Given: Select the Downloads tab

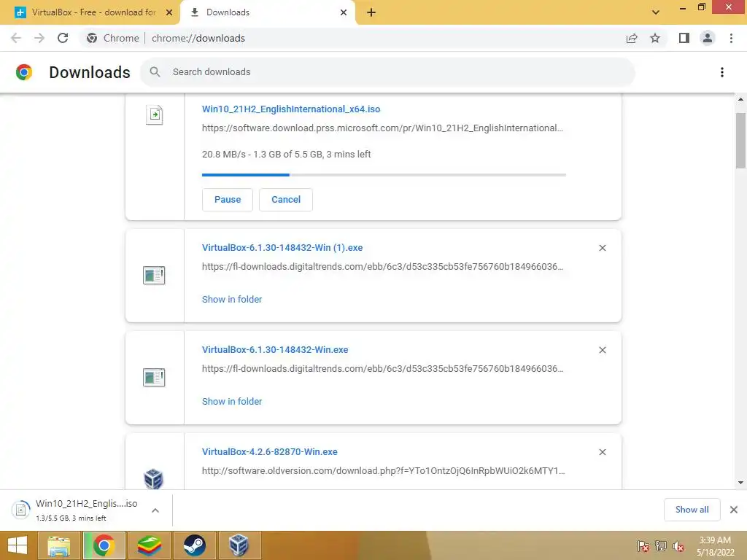Looking at the screenshot, I should pyautogui.click(x=268, y=12).
